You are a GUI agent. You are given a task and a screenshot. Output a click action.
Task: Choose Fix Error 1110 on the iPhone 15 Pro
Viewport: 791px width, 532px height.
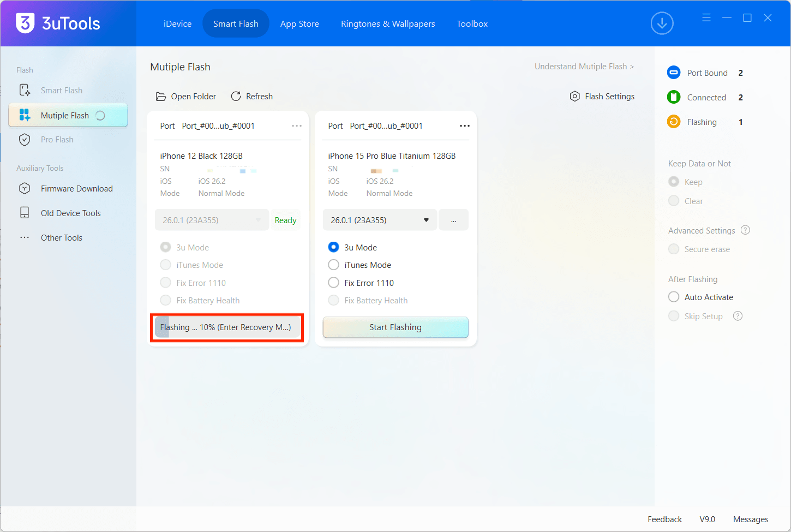[x=333, y=283]
